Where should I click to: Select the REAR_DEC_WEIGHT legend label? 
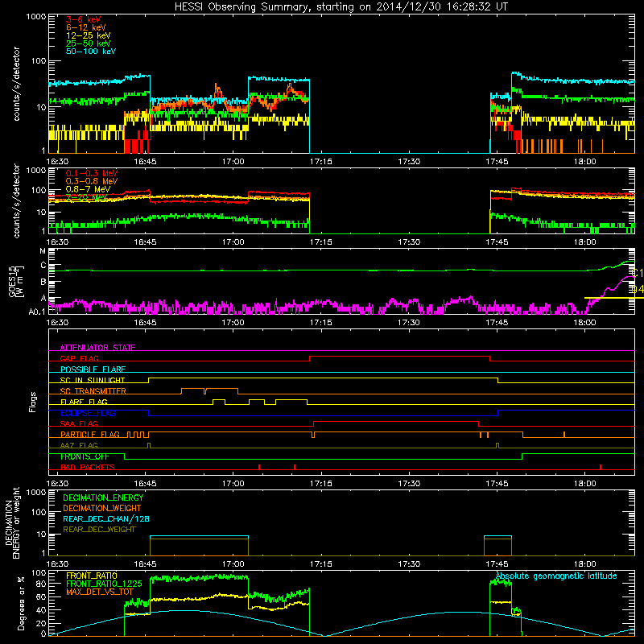[99, 530]
